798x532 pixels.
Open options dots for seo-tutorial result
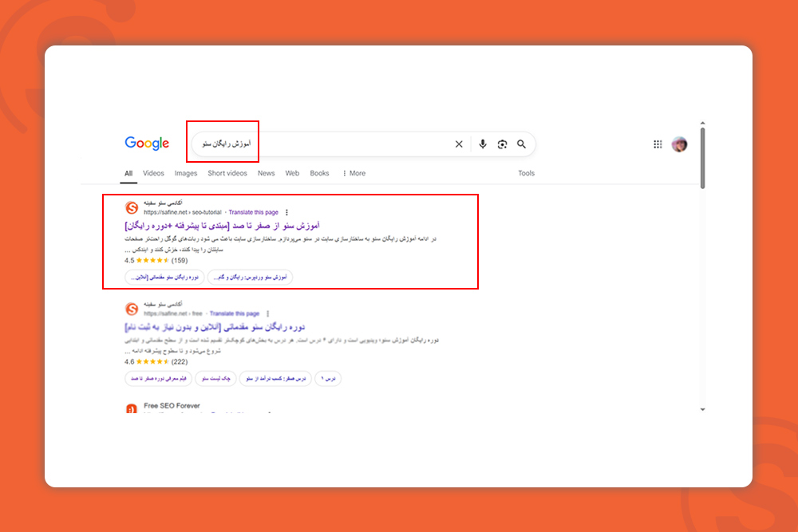(286, 213)
